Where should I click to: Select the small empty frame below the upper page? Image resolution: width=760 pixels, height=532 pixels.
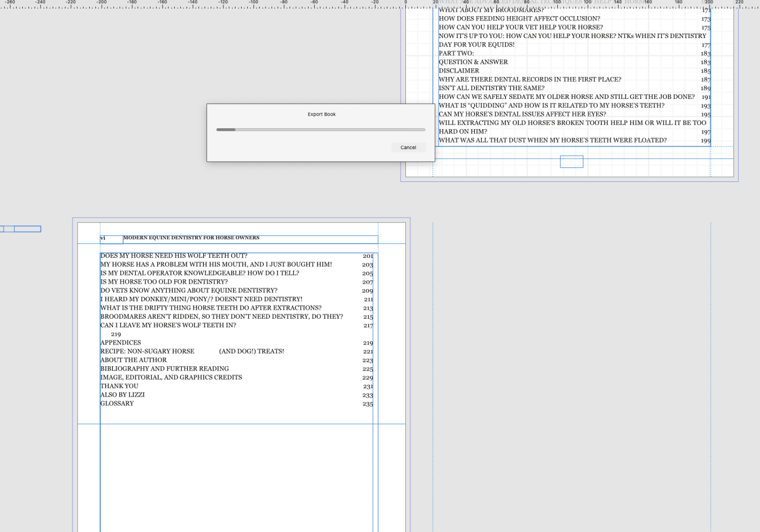pyautogui.click(x=572, y=162)
